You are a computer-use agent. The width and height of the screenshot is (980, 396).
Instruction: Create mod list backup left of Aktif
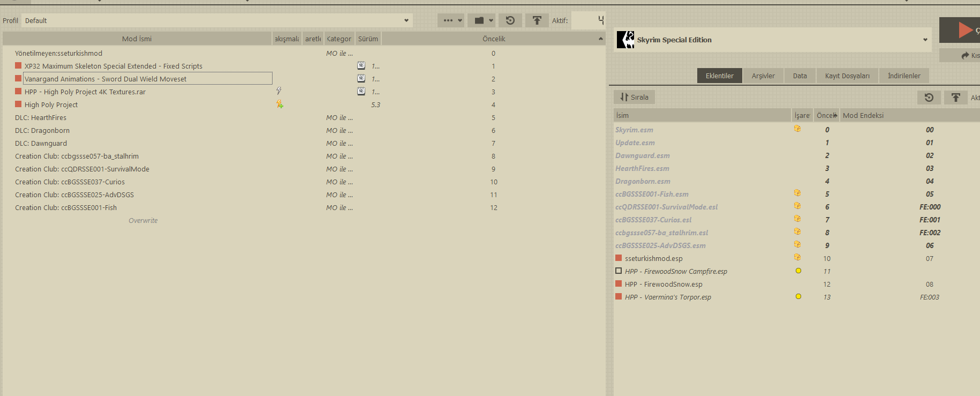coord(537,20)
